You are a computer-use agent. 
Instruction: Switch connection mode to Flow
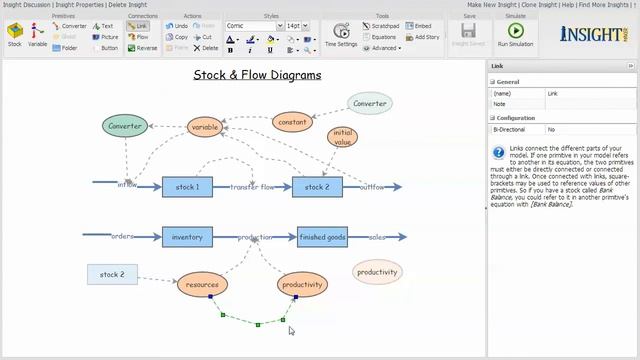[138, 37]
